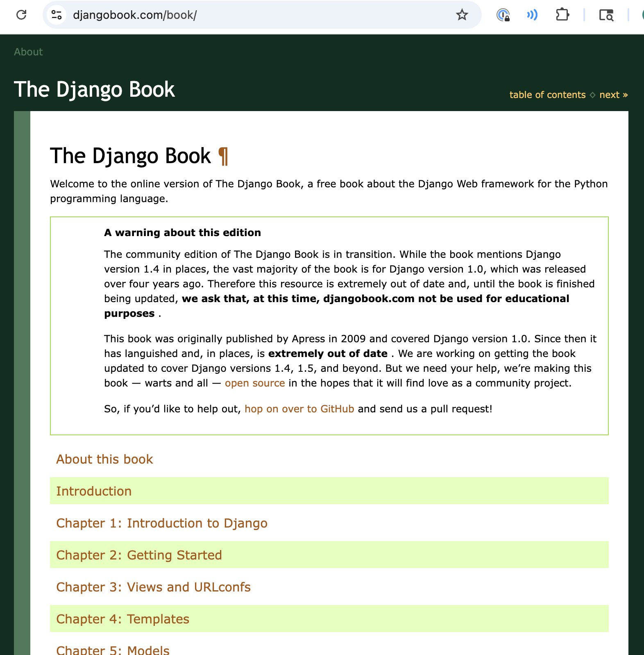Click the pilcrow permalink next to heading
This screenshot has height=655, width=644.
(x=223, y=156)
